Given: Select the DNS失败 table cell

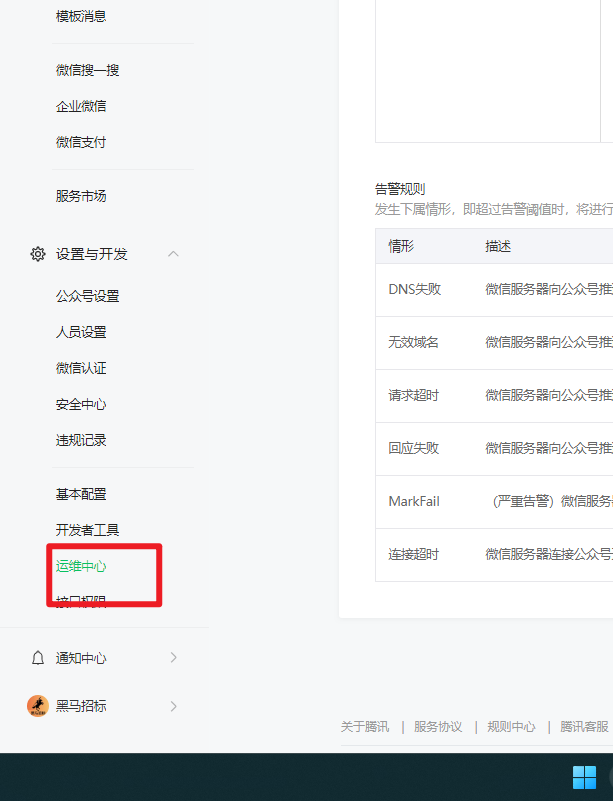Looking at the screenshot, I should tap(414, 289).
